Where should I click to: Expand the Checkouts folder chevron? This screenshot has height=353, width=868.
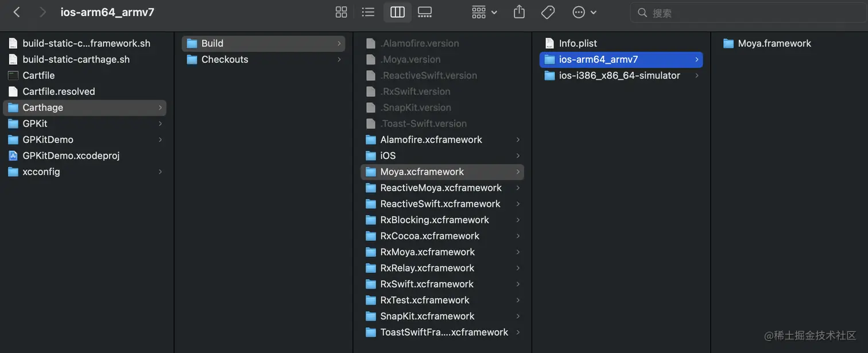pyautogui.click(x=339, y=59)
